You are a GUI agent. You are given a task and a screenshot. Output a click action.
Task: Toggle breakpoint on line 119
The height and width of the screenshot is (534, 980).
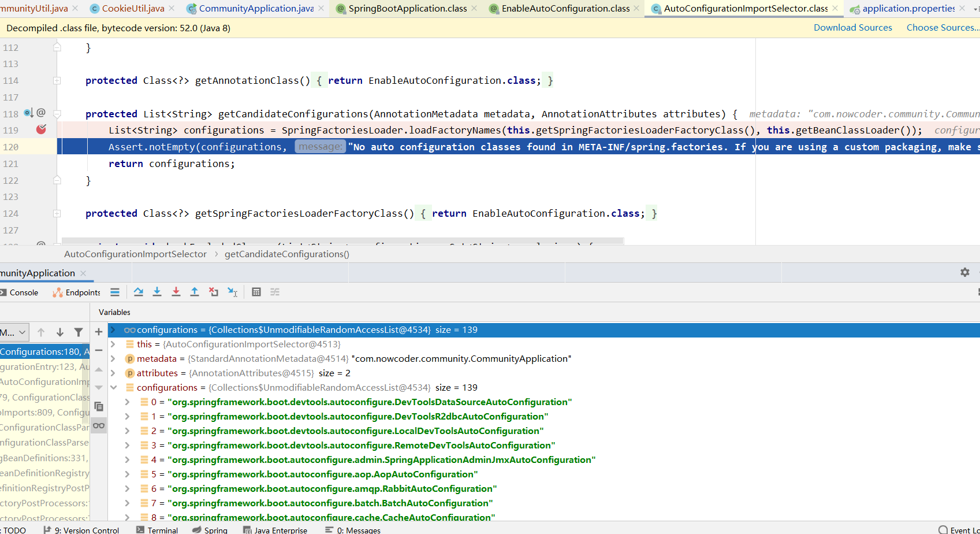tap(41, 129)
